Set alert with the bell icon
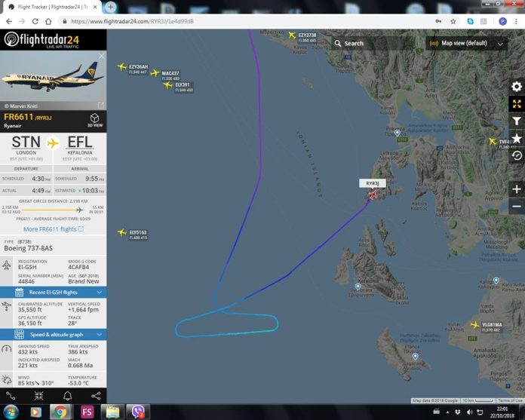 [x=67, y=396]
